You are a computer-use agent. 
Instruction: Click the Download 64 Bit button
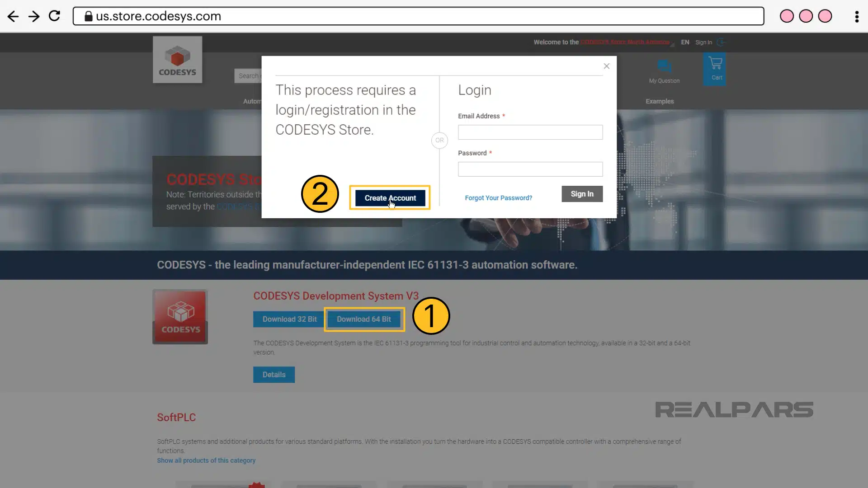[x=363, y=319]
